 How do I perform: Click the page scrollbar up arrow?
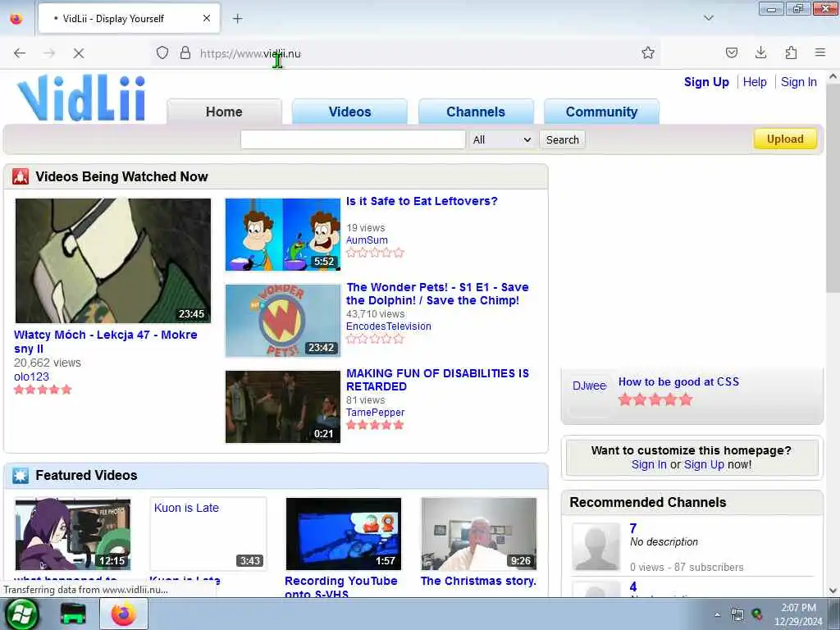pyautogui.click(x=833, y=76)
